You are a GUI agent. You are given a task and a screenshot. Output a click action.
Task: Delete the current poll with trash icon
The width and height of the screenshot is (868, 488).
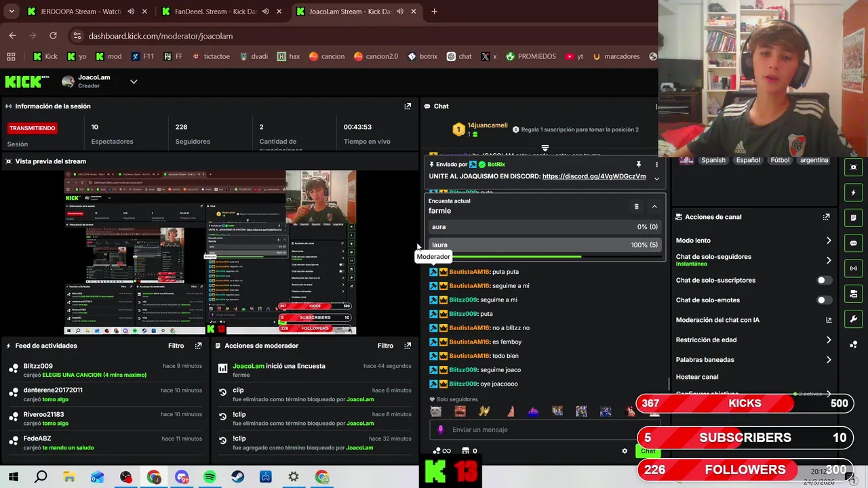coord(636,207)
